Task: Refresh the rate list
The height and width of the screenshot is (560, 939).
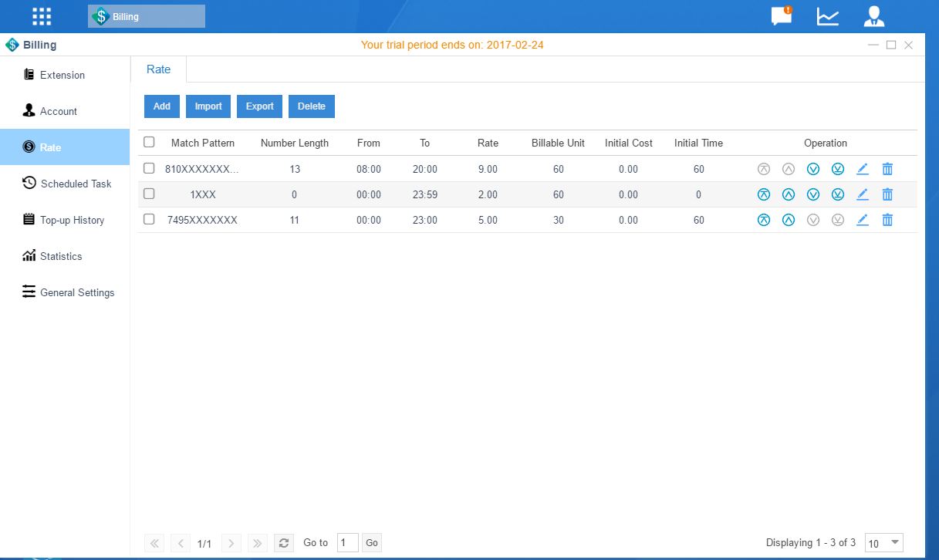Action: coord(284,543)
